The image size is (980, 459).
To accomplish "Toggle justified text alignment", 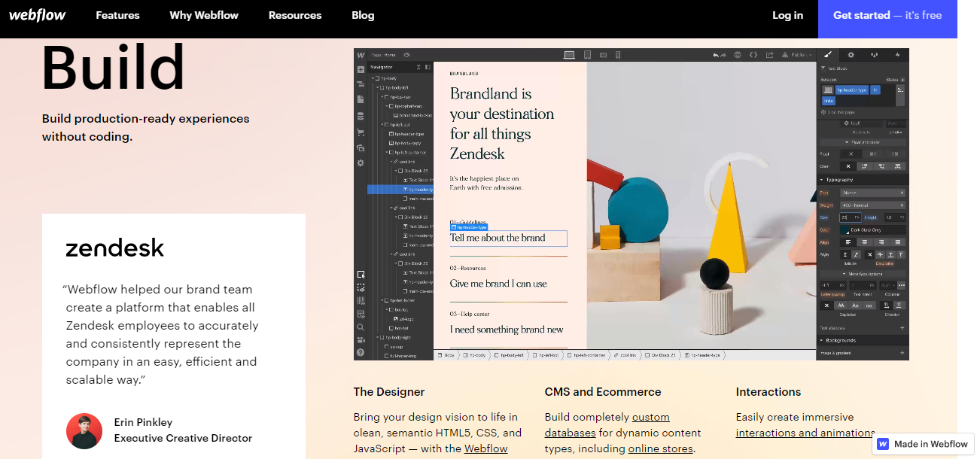I will click(x=898, y=242).
